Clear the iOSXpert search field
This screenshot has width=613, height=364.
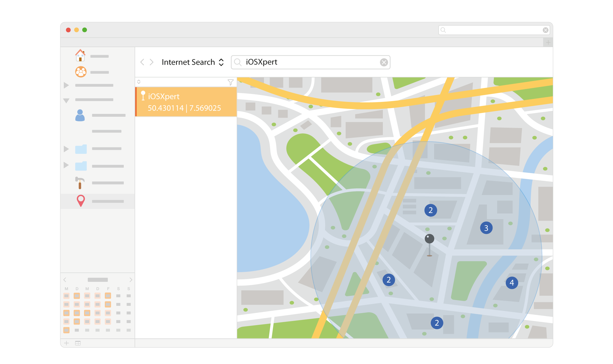click(384, 62)
